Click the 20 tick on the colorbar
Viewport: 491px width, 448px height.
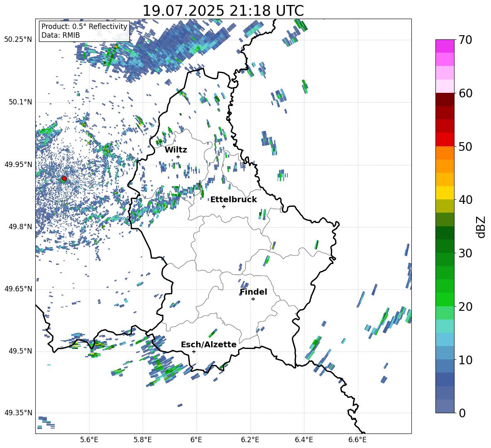point(465,307)
